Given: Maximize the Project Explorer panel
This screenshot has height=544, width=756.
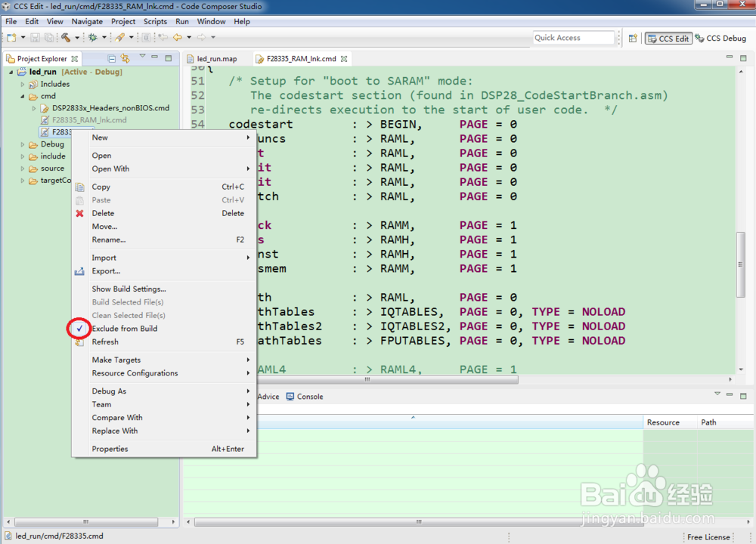Looking at the screenshot, I should pos(169,58).
